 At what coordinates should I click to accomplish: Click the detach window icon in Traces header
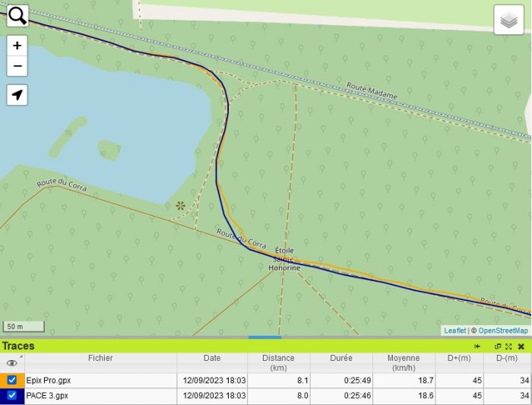point(498,346)
